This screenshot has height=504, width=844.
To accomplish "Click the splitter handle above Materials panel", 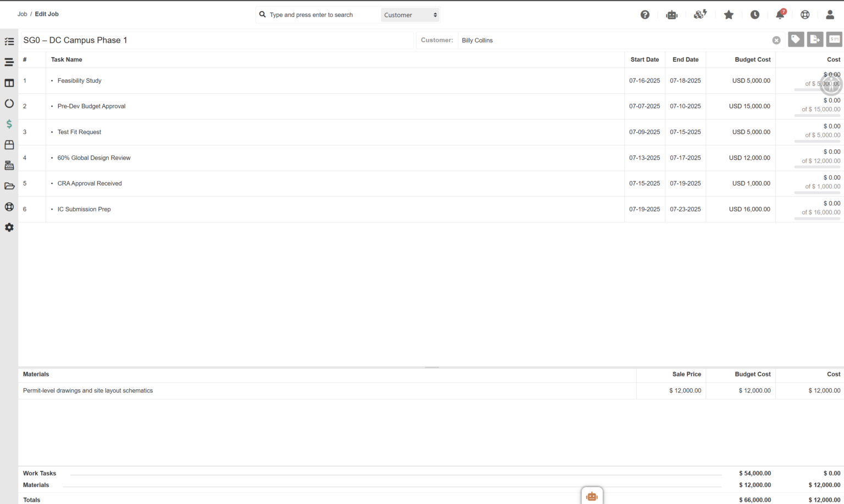I will (x=431, y=367).
